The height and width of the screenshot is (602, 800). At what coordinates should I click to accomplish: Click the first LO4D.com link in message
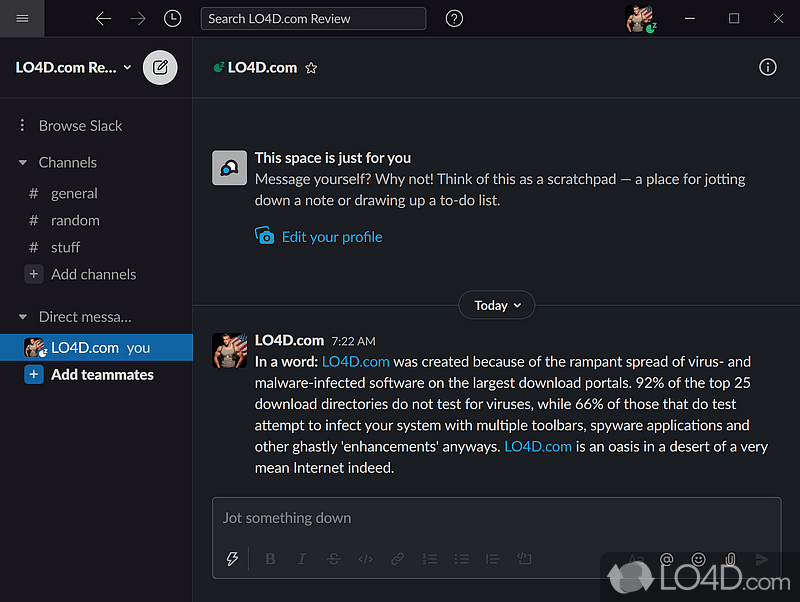(356, 362)
